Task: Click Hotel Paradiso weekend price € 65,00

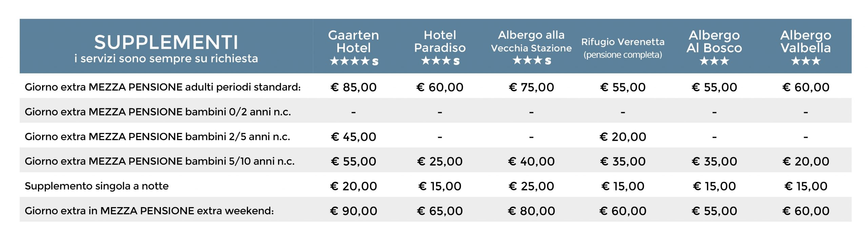Action: 440,211
